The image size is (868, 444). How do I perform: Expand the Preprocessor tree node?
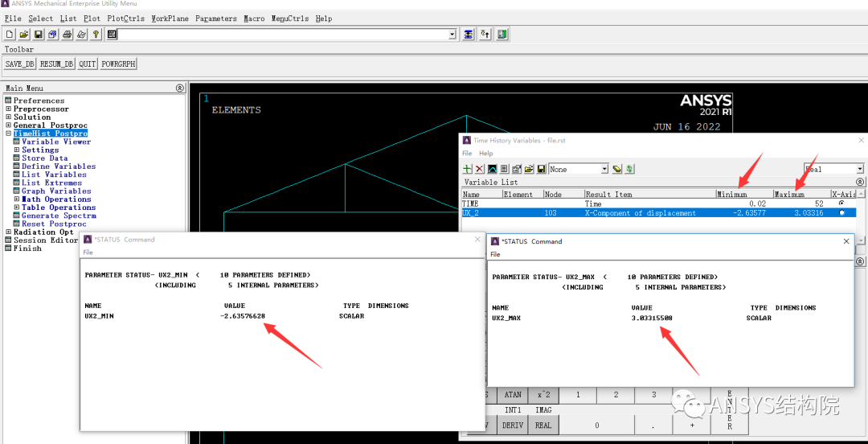8,109
